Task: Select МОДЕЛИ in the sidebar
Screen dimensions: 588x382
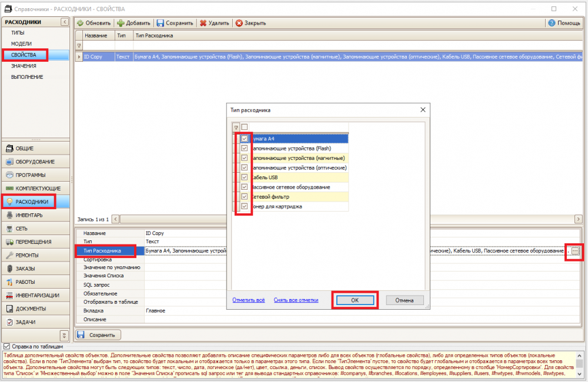Action: (21, 44)
